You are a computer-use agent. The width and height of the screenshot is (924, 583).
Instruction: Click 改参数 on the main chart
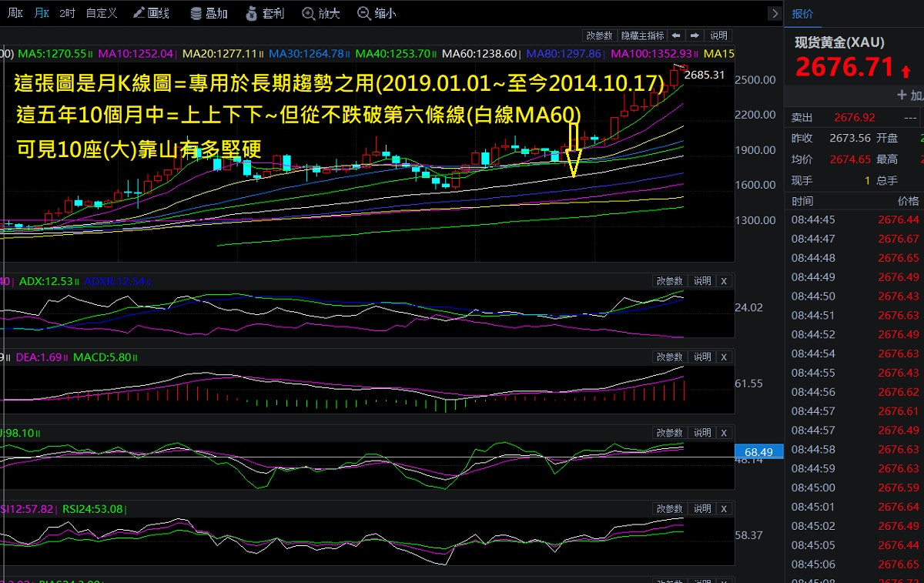pos(599,35)
